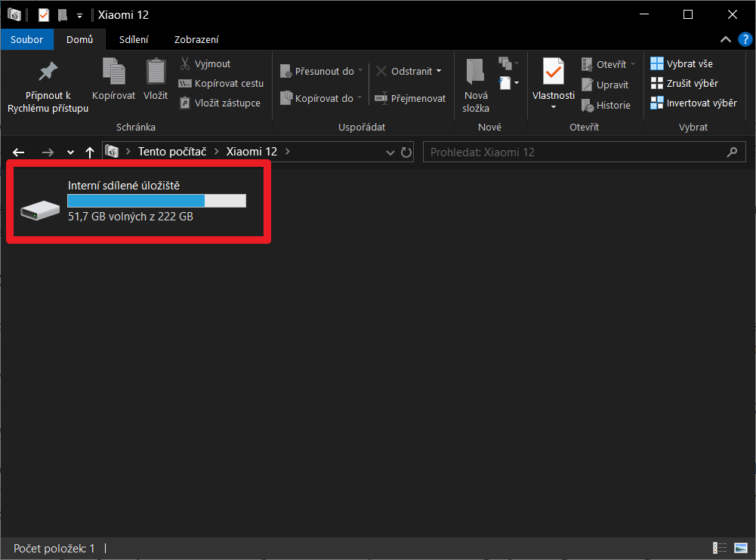756x560 pixels.
Task: Expand the chevron after Xiaomi 12 breadcrumb
Action: point(287,152)
